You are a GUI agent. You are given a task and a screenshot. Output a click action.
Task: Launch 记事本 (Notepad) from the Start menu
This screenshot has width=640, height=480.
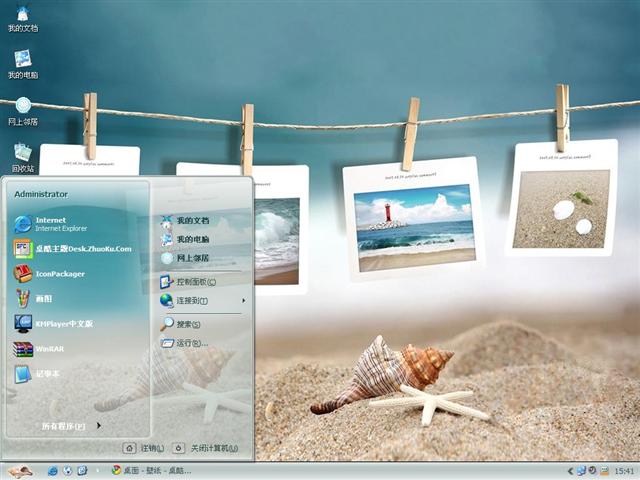click(48, 374)
